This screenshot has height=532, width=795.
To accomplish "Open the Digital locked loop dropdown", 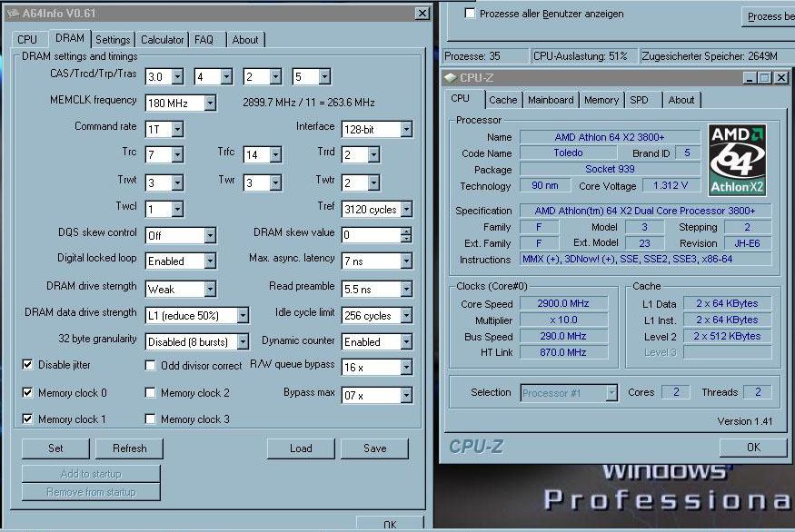I will (x=210, y=261).
